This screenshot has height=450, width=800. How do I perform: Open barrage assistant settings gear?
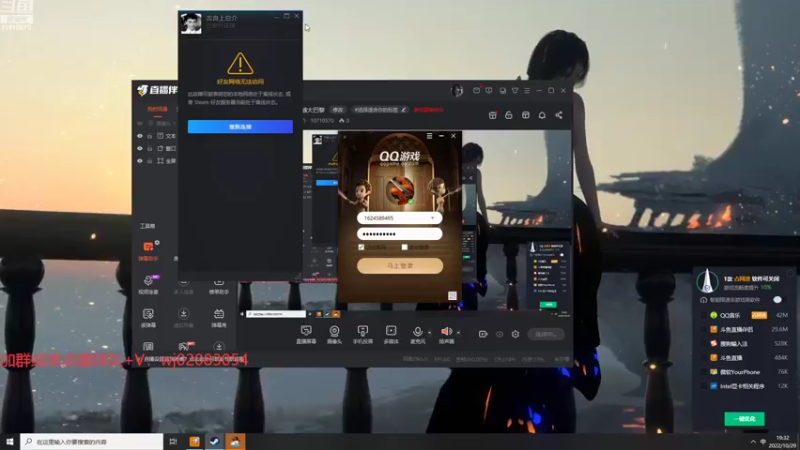pyautogui.click(x=157, y=243)
